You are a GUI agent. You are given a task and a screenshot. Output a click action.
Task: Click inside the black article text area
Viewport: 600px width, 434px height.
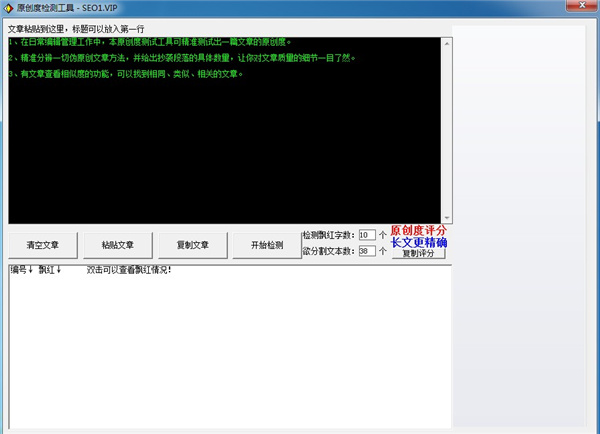tap(228, 160)
